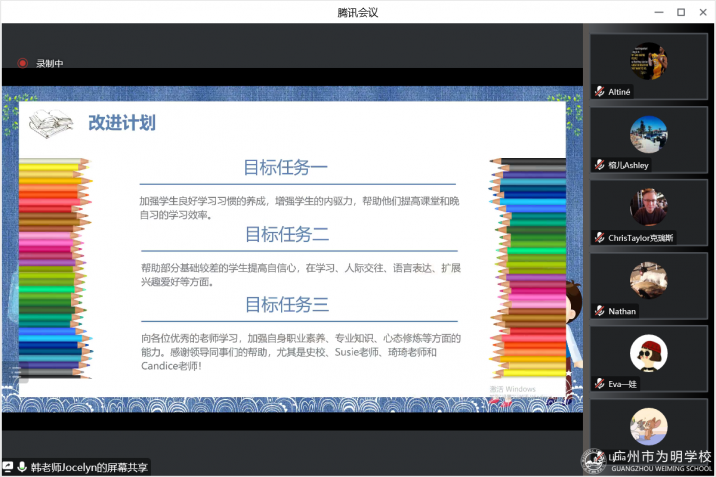Select 榕儿Ashley's avatar picture
716x477 pixels.
648,135
